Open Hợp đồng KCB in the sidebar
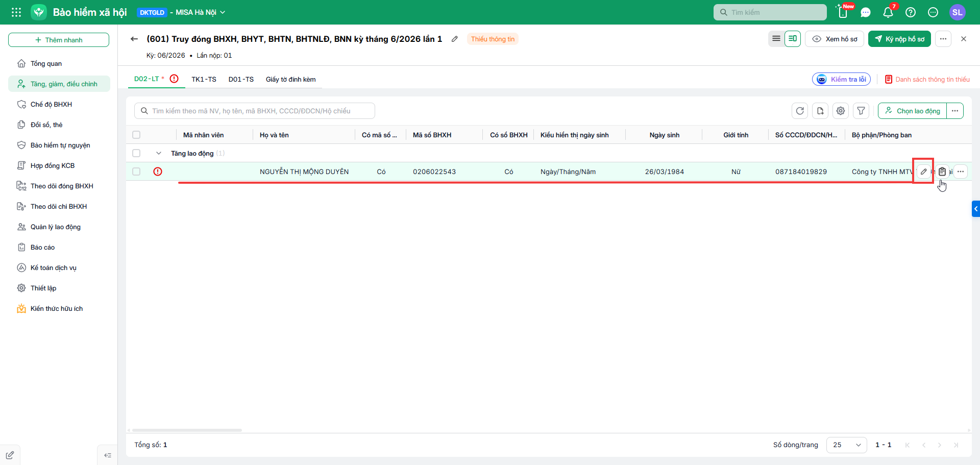 click(59, 165)
